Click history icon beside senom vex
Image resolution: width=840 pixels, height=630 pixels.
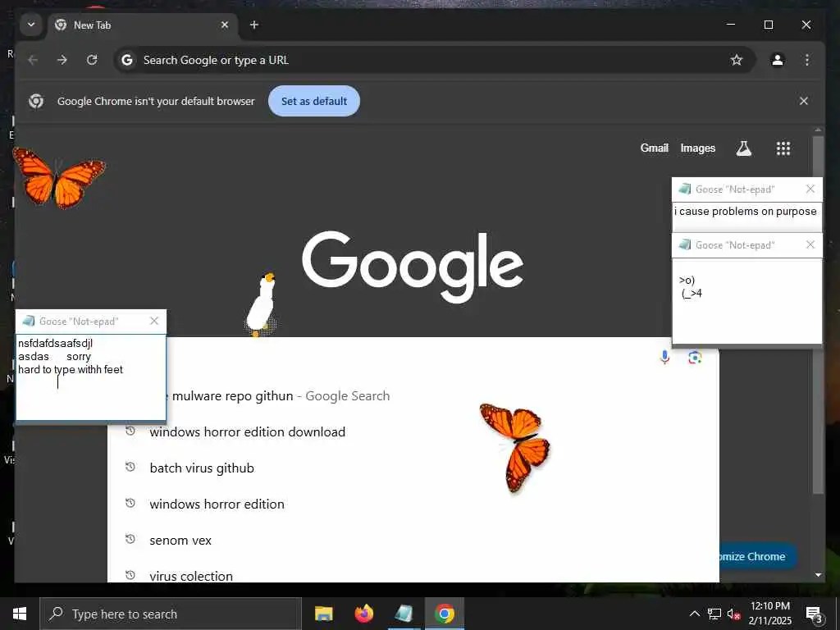(130, 539)
